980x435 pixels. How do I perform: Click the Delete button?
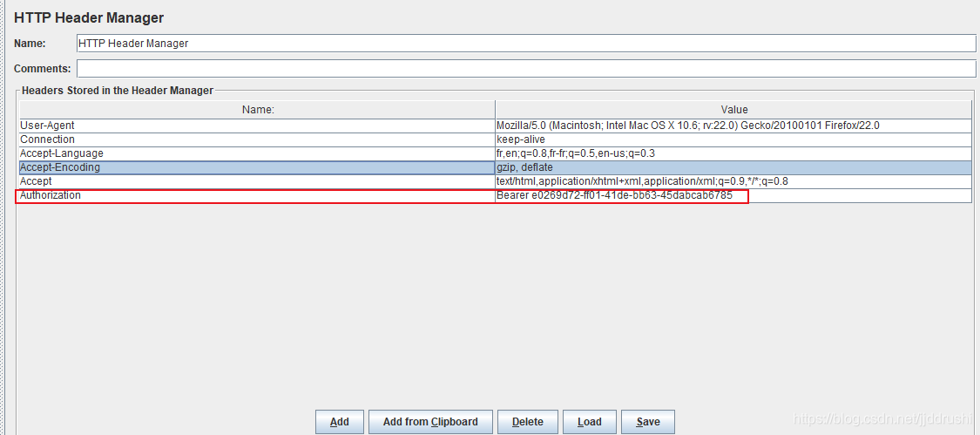click(x=528, y=422)
